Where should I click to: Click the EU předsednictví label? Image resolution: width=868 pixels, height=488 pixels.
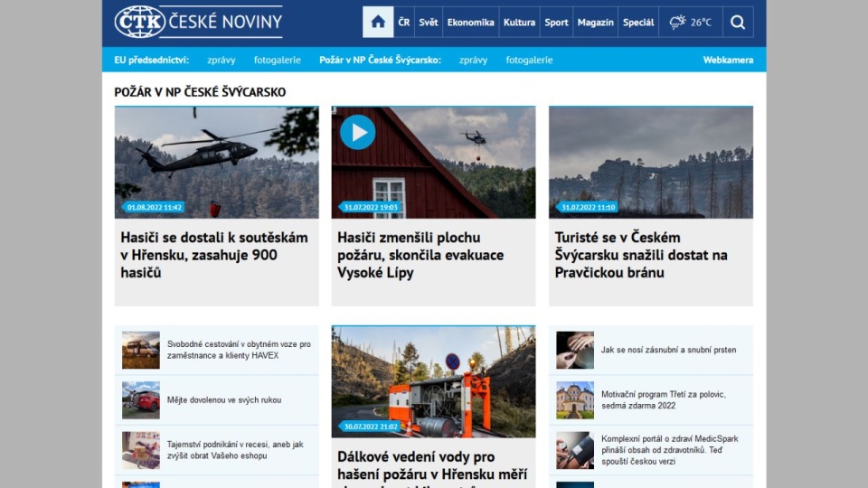tap(152, 60)
